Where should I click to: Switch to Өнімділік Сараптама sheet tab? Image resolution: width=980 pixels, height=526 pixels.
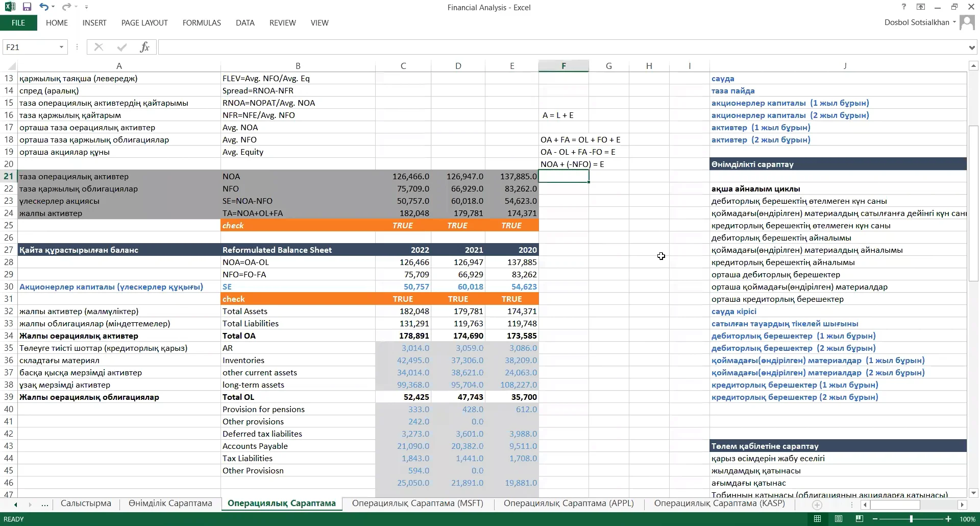tap(170, 504)
